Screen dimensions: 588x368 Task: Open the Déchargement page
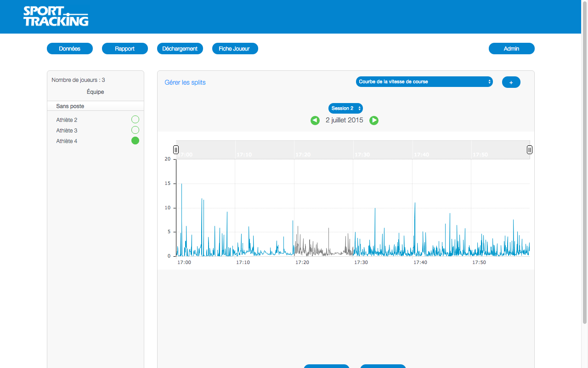point(180,49)
